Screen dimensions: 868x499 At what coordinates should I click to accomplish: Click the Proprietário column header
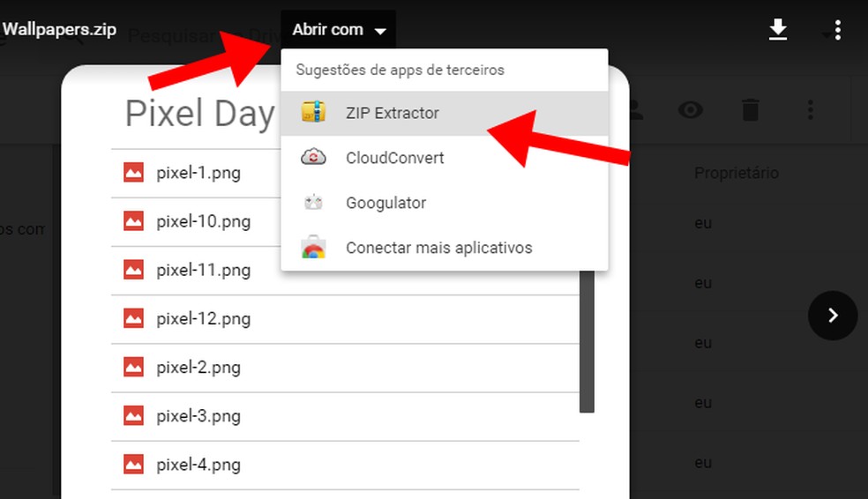click(x=736, y=173)
